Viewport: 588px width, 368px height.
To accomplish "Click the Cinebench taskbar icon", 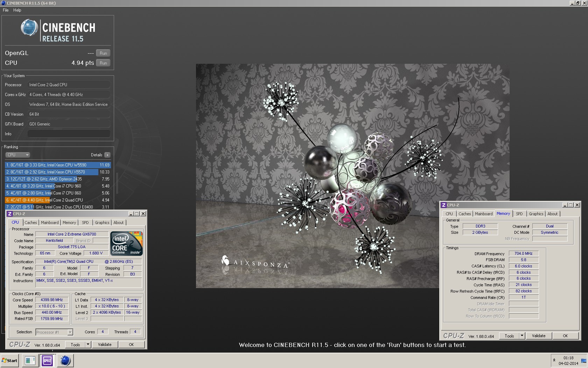I will coord(65,361).
